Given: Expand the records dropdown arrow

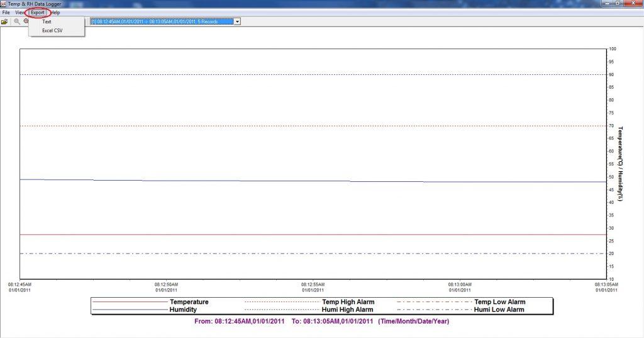Looking at the screenshot, I should [237, 21].
